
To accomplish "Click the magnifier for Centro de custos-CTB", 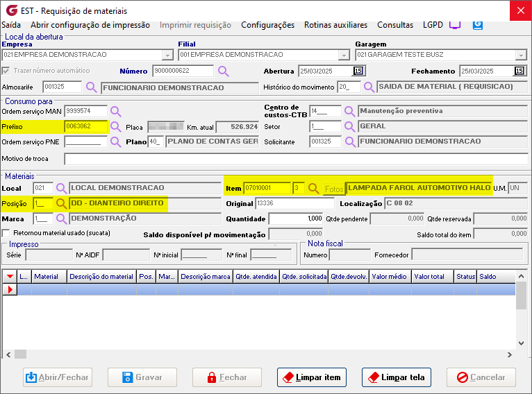I will [x=349, y=111].
